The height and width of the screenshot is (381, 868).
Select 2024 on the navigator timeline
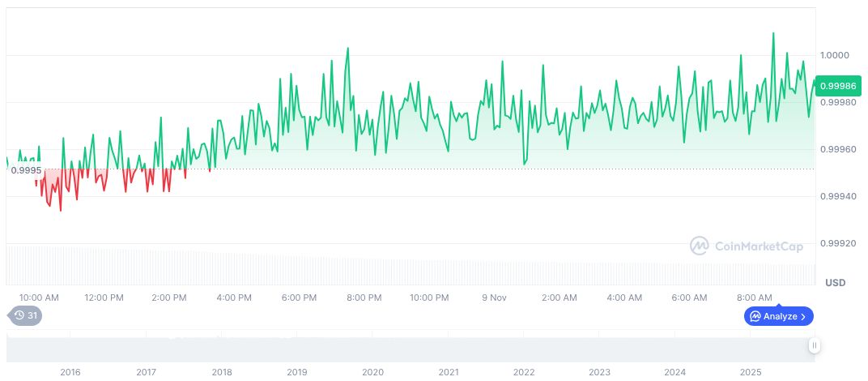(x=674, y=372)
